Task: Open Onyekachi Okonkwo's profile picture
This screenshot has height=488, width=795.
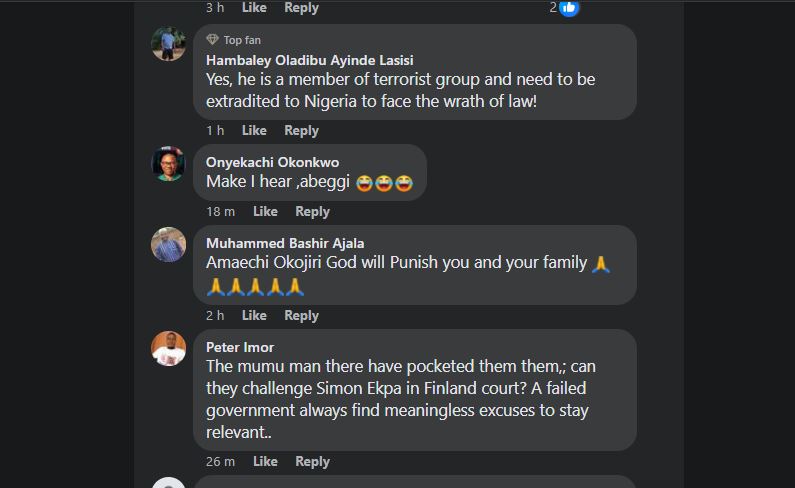Action: tap(168, 164)
